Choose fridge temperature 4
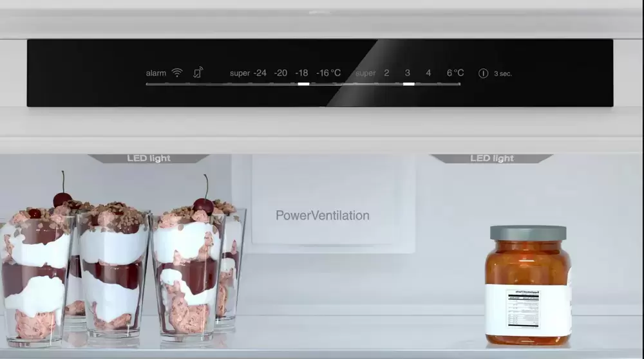This screenshot has height=359, width=644. tap(428, 73)
